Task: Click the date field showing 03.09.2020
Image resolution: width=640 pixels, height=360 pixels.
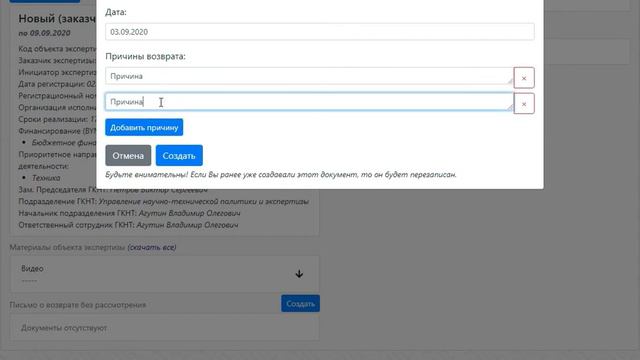Action: point(320,32)
